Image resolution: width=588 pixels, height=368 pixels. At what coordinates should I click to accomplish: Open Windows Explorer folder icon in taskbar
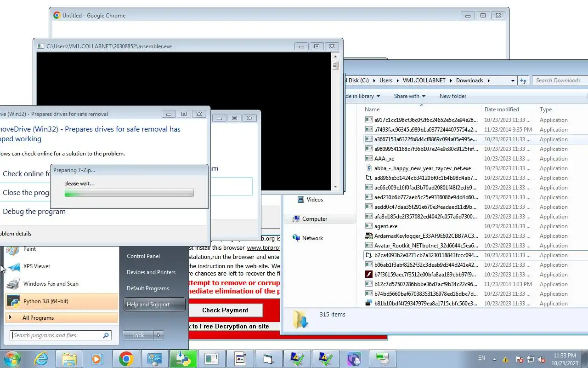69,358
